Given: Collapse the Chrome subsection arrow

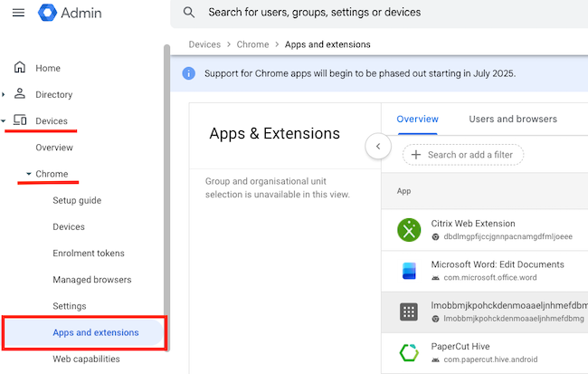Looking at the screenshot, I should 29,174.
